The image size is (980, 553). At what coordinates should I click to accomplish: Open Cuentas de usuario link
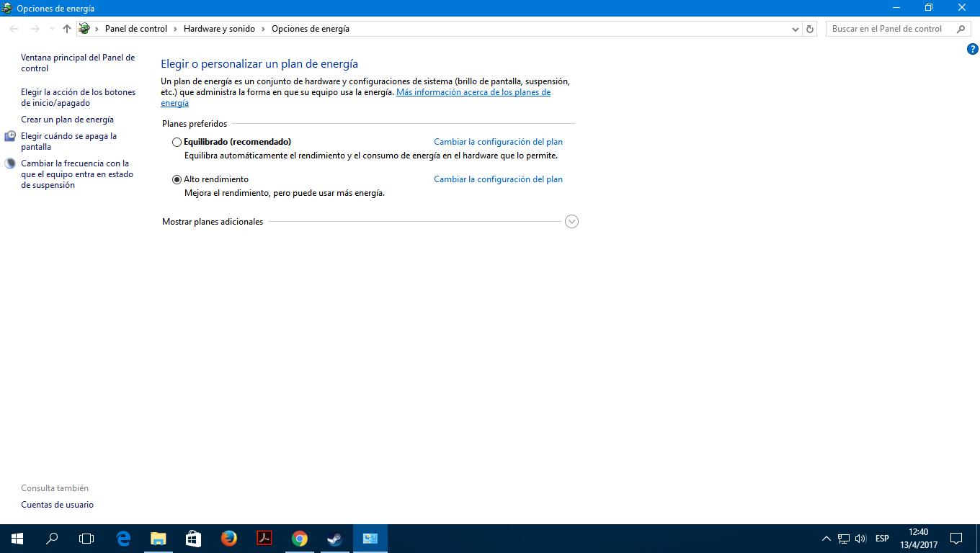click(58, 505)
